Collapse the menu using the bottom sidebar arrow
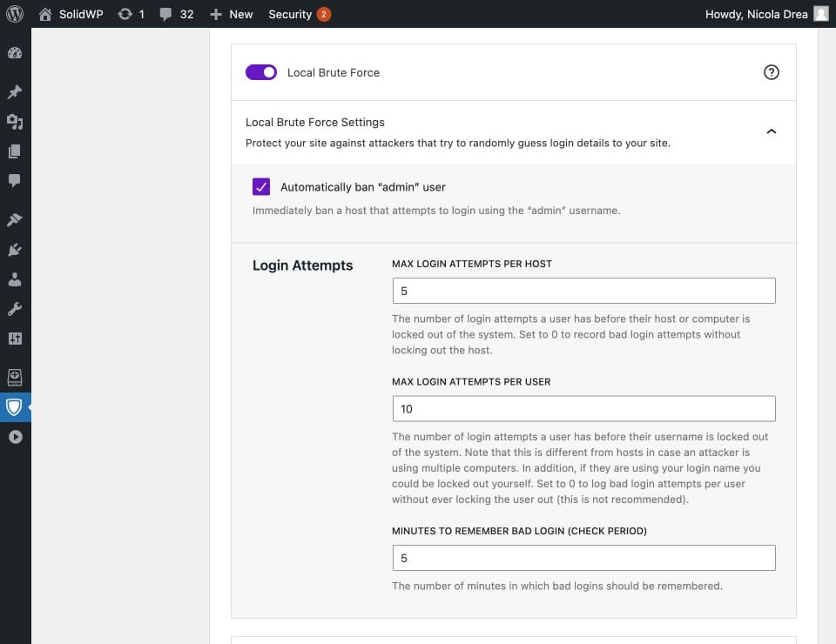836x644 pixels. [x=15, y=437]
